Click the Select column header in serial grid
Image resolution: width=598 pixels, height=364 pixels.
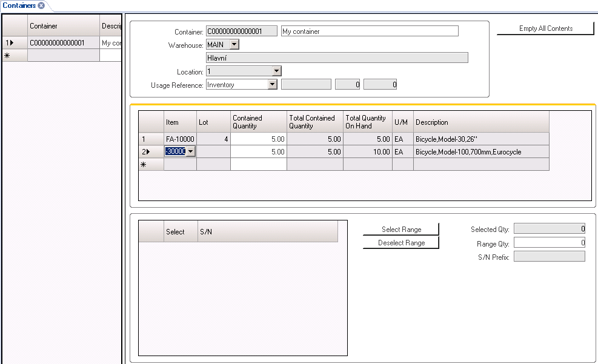point(181,231)
